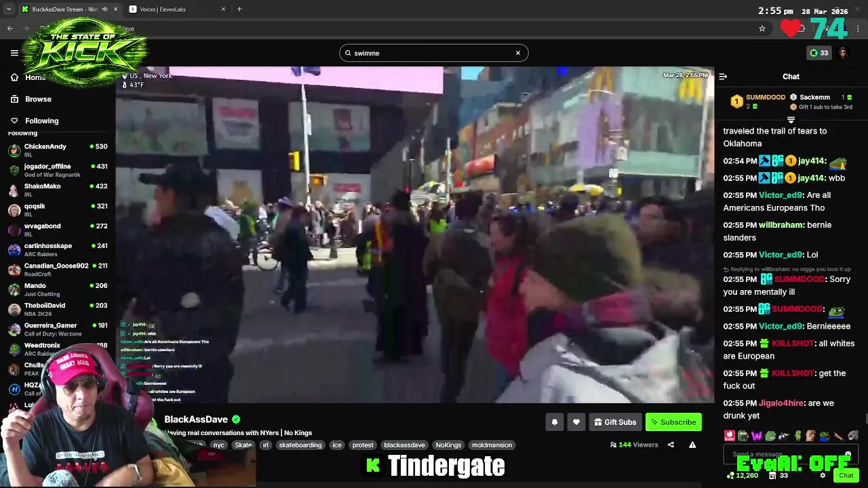Expand the gift leaderboard handle
This screenshot has height=488, width=868.
tap(791, 120)
